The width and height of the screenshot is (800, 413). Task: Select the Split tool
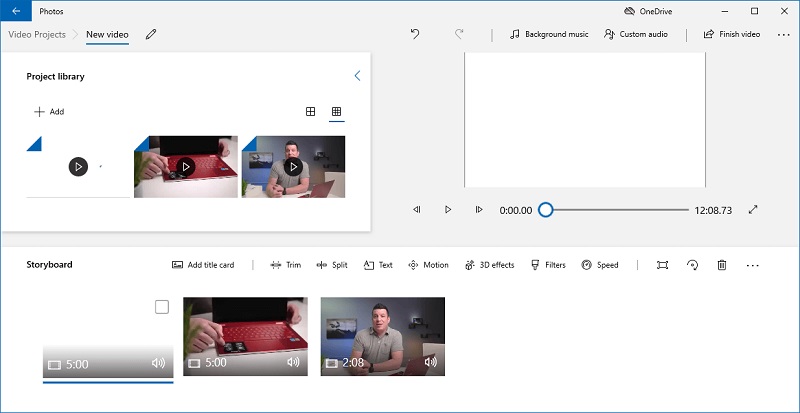click(x=332, y=265)
